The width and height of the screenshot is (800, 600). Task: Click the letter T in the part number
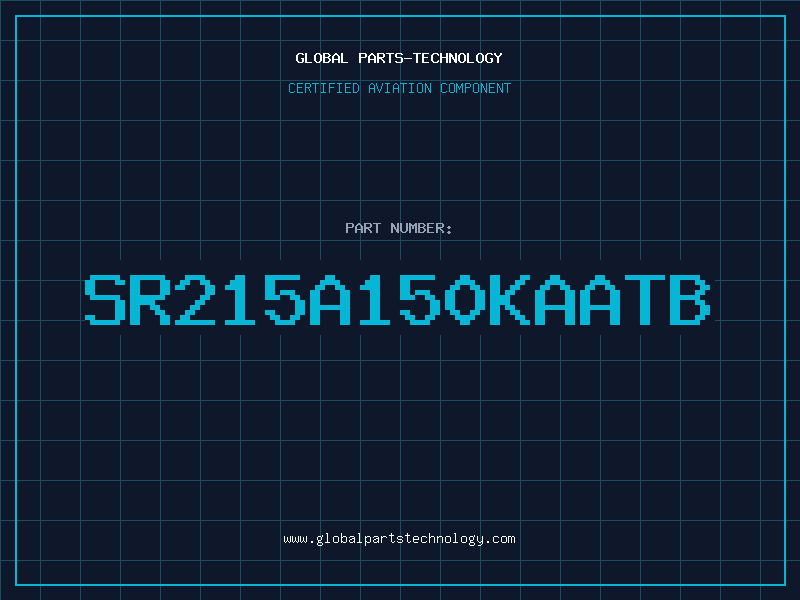point(645,299)
